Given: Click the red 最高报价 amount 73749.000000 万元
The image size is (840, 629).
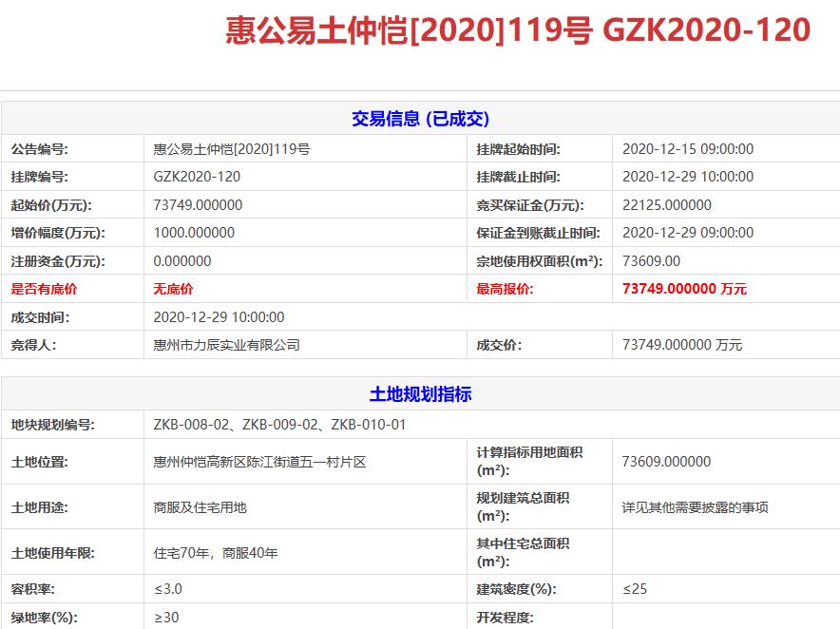Looking at the screenshot, I should 684,289.
